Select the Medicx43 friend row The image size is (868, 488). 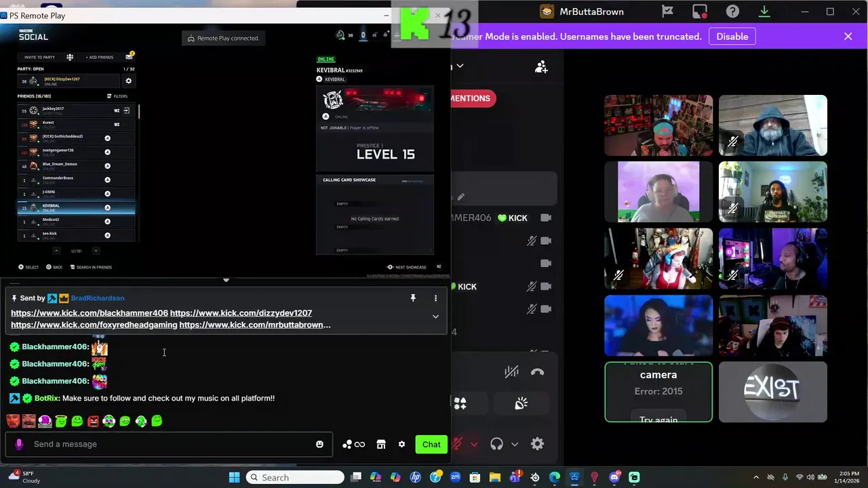[76, 222]
